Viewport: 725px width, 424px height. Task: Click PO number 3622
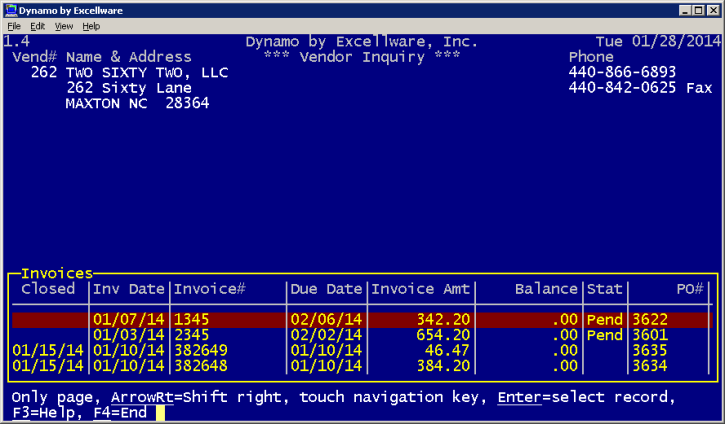click(x=650, y=320)
